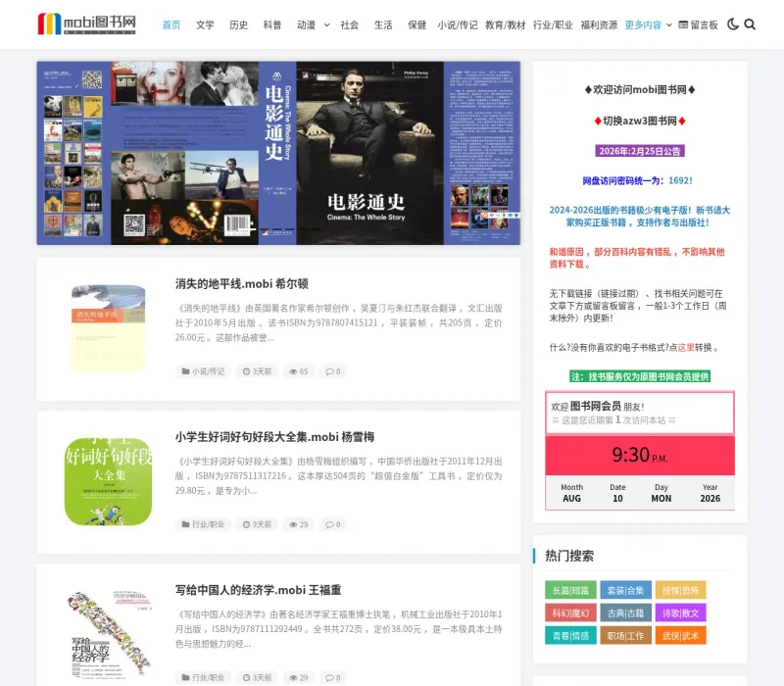784x686 pixels.
Task: Click 3天前 clock tag on 消失的地平线
Action: pos(257,371)
